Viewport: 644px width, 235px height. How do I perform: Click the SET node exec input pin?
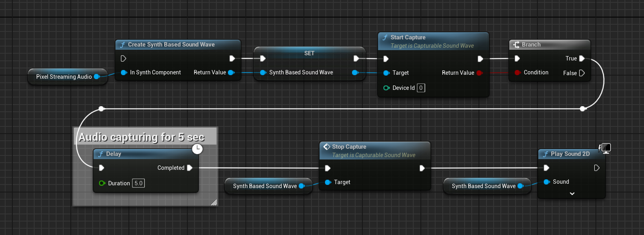(263, 58)
